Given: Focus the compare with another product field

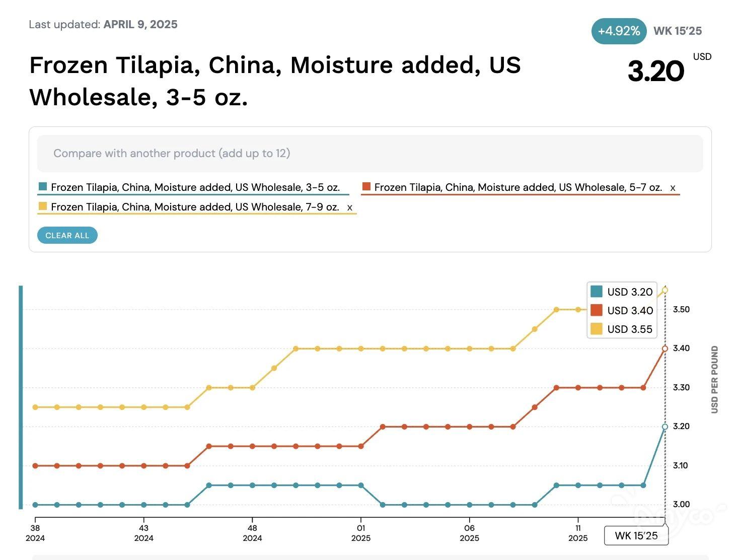Looking at the screenshot, I should coord(369,154).
